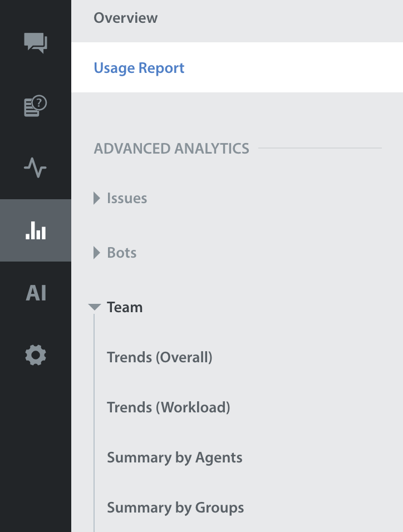
Task: Go to the Overview page
Action: [126, 18]
